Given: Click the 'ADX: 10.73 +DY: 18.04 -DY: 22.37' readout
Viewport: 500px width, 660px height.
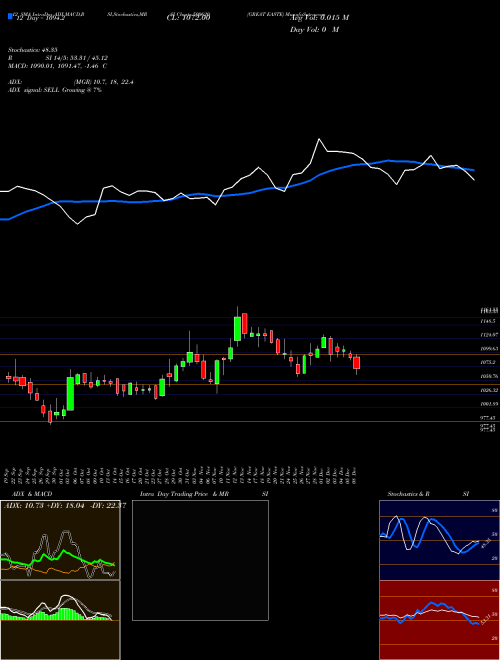Looking at the screenshot, I should (65, 506).
